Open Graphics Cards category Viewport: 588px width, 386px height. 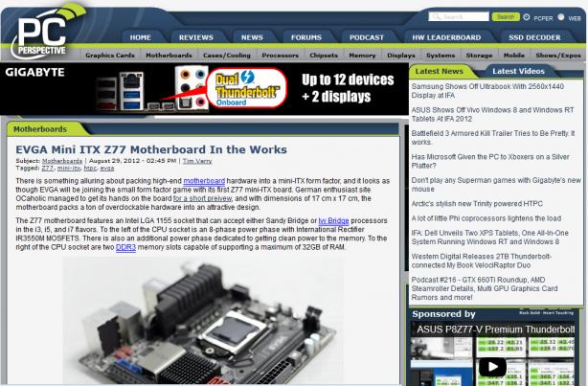[x=110, y=56]
